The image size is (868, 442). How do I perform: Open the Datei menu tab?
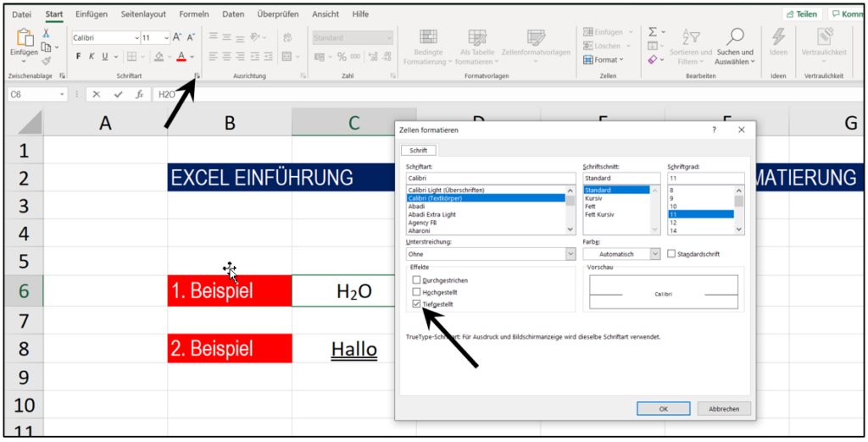(21, 14)
